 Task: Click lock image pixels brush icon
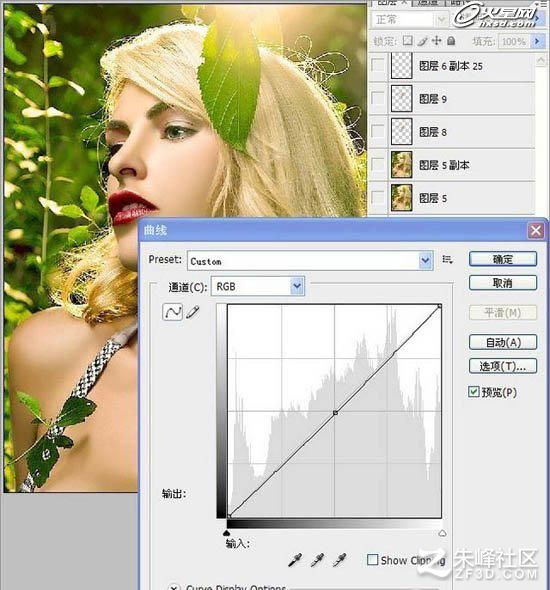coord(422,41)
